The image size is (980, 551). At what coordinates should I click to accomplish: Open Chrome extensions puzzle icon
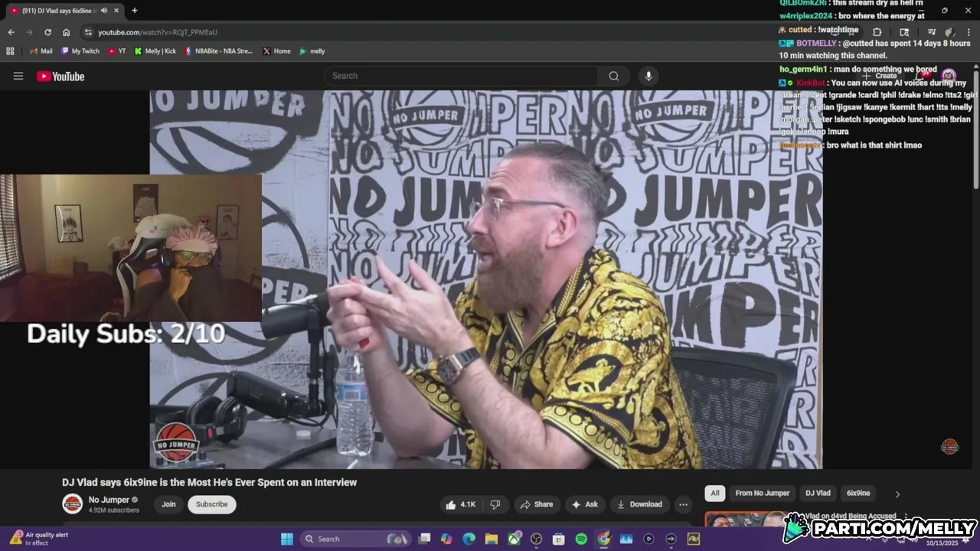[x=877, y=32]
